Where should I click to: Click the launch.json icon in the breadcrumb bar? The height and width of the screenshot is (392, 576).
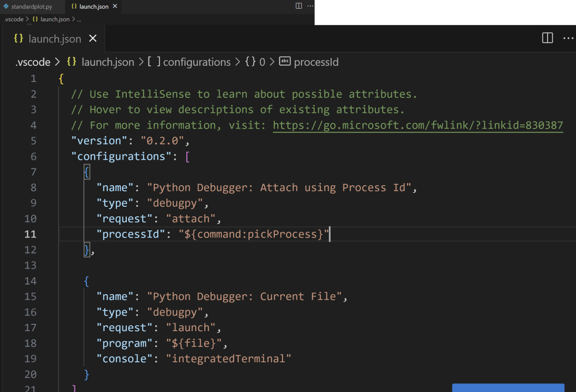coord(72,62)
